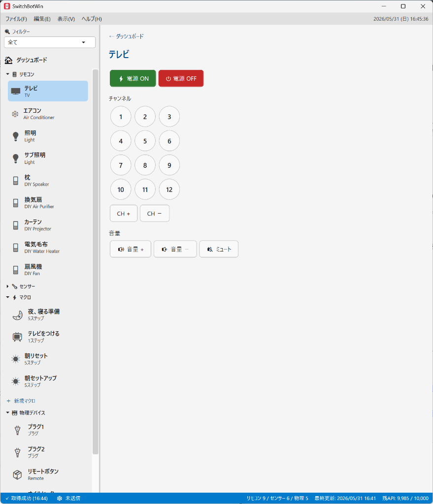The width and height of the screenshot is (433, 504).
Task: Select channel 10 button
Action: point(121,189)
